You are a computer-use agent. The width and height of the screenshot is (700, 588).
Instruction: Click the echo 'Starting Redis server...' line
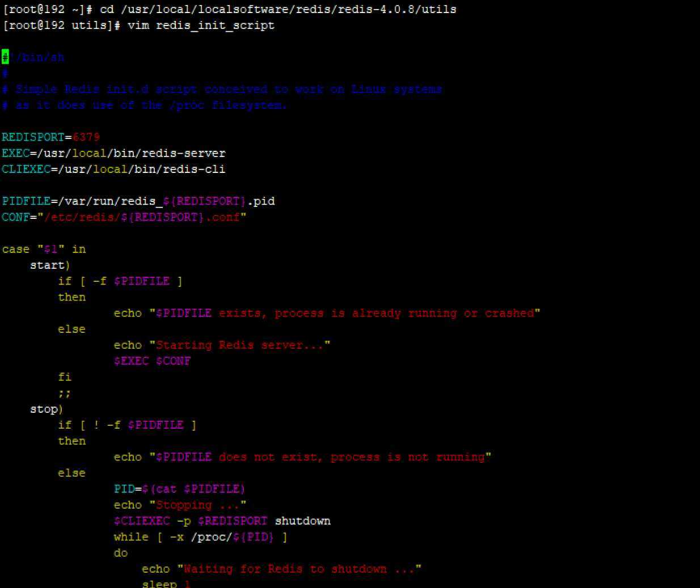click(x=222, y=345)
